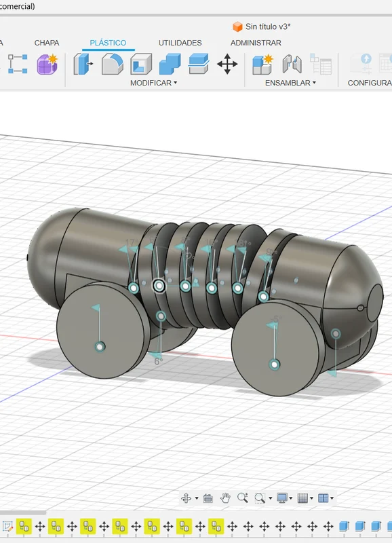Select the last yellow joint feature in timeline
Image resolution: width=392 pixels, height=543 pixels.
pos(216,527)
